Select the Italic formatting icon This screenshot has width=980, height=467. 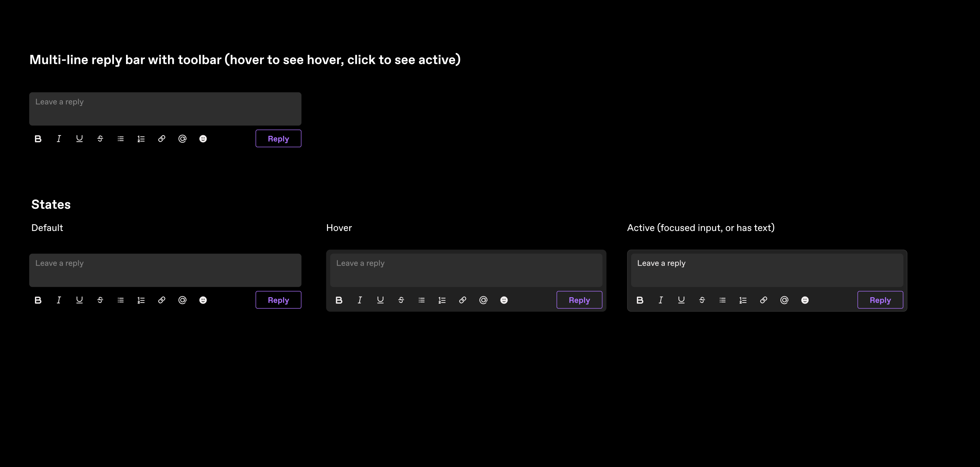tap(59, 138)
